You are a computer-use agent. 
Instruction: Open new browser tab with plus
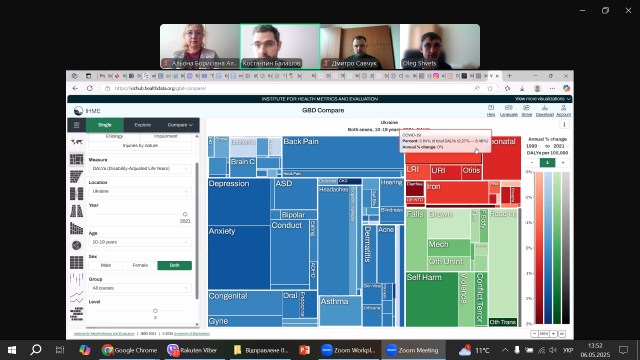(x=509, y=76)
